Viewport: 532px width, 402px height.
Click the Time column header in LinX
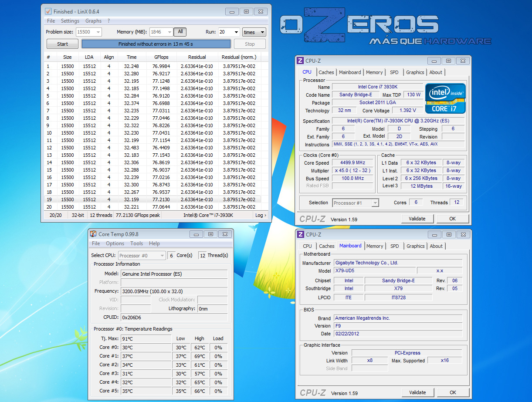point(132,57)
